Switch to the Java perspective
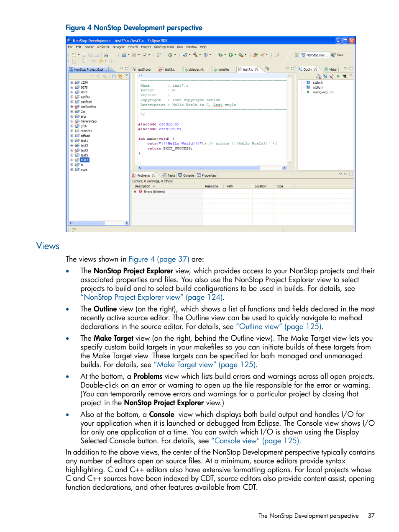The height and width of the screenshot is (532, 399). tap(337, 55)
